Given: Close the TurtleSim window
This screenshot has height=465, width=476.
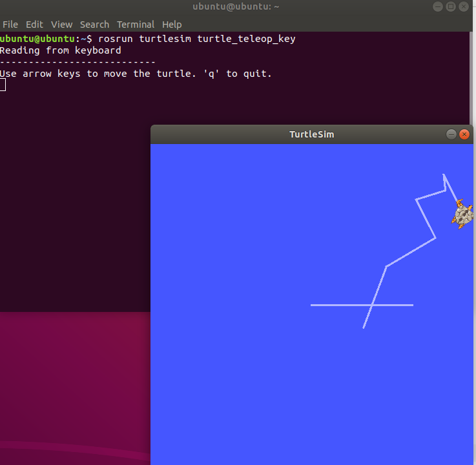Looking at the screenshot, I should (x=464, y=134).
